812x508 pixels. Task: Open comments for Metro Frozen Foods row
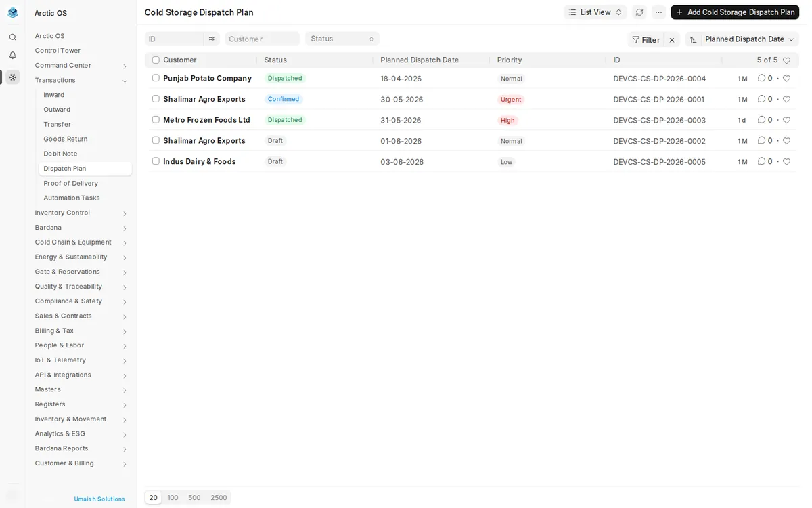pyautogui.click(x=765, y=120)
